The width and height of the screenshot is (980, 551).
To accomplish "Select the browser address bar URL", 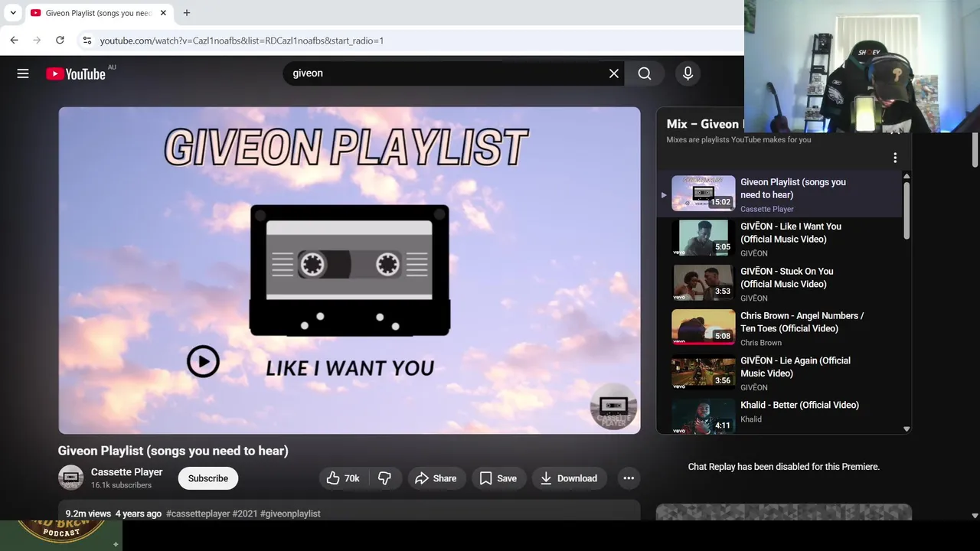I will 242,41.
